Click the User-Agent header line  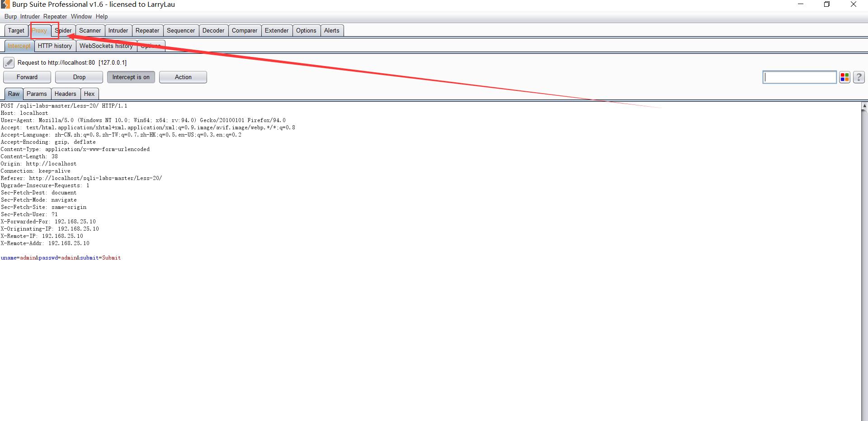[x=143, y=120]
